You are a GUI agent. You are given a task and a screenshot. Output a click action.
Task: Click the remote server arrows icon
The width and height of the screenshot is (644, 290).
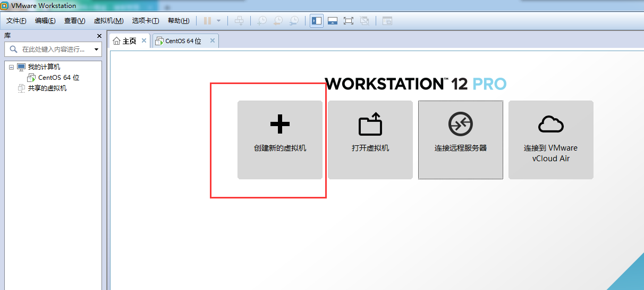[x=461, y=125]
